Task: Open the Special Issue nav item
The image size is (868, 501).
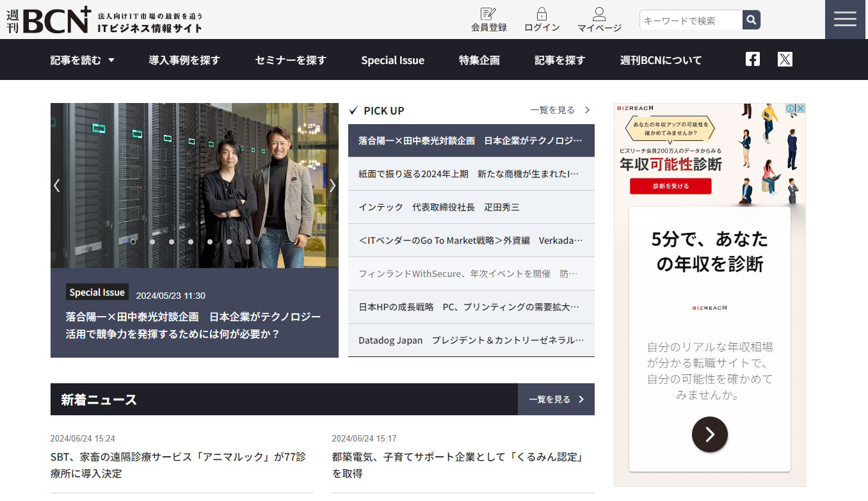Action: coord(392,60)
